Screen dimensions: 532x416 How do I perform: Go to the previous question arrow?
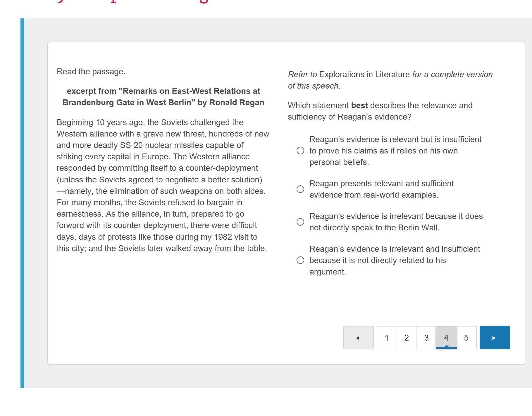coord(358,338)
